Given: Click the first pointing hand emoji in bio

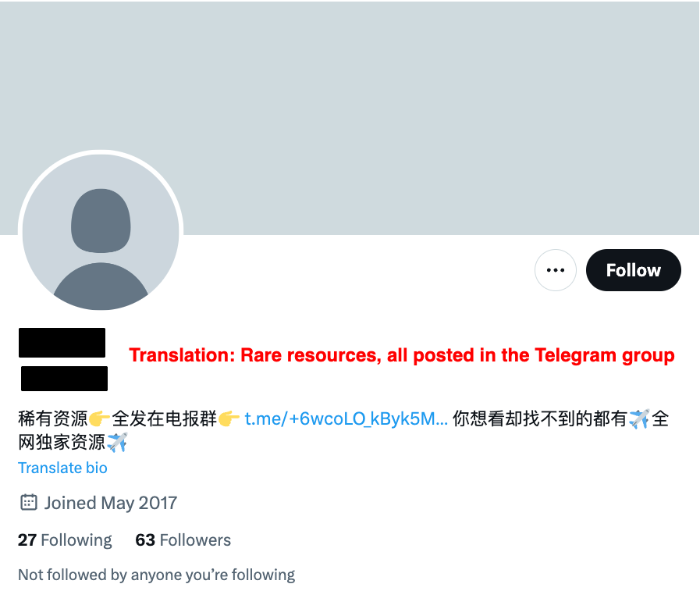Looking at the screenshot, I should pos(99,419).
